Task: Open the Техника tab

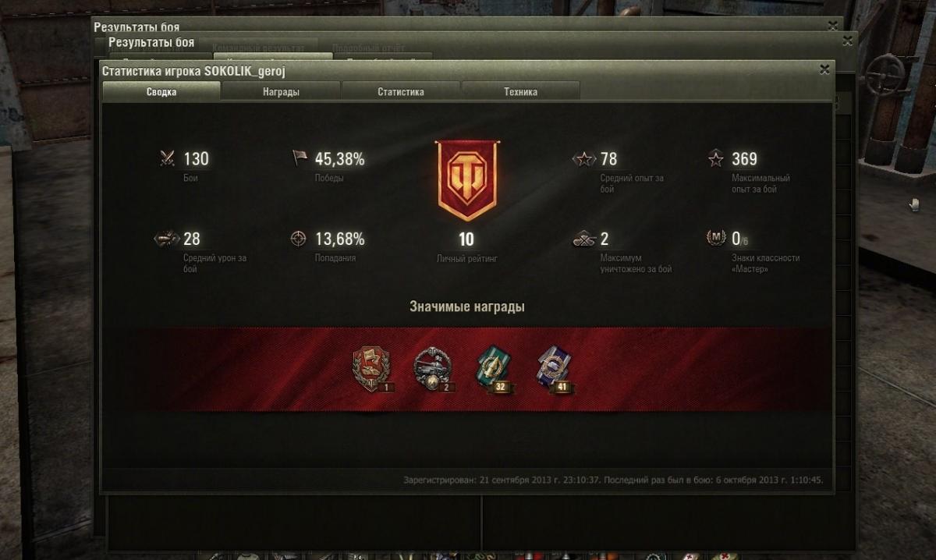Action: (520, 91)
